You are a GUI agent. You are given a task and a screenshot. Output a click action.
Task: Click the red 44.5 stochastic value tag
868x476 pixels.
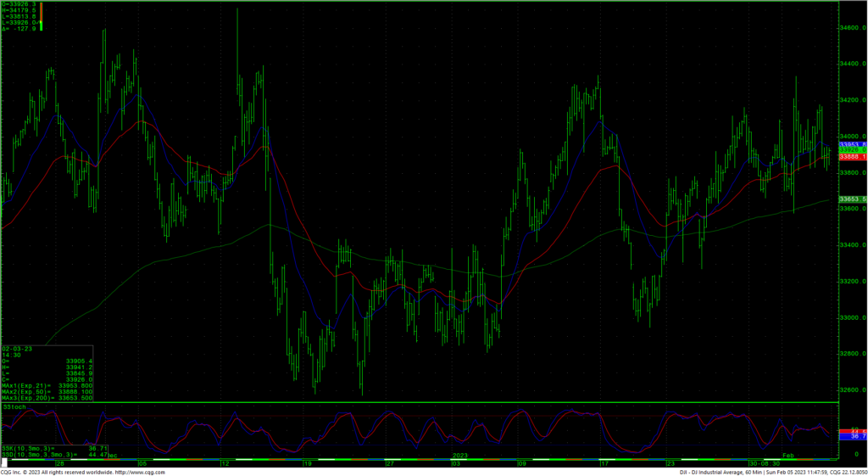tap(857, 431)
